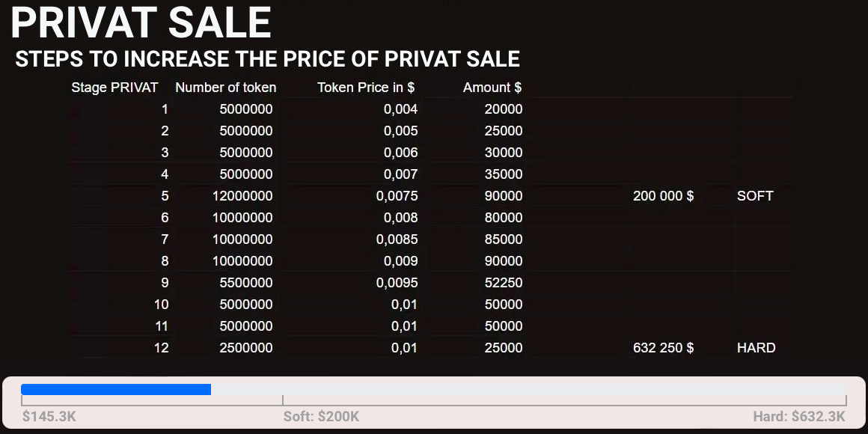The height and width of the screenshot is (434, 868).
Task: Click the 200 000 $ soft cap total
Action: pyautogui.click(x=663, y=196)
